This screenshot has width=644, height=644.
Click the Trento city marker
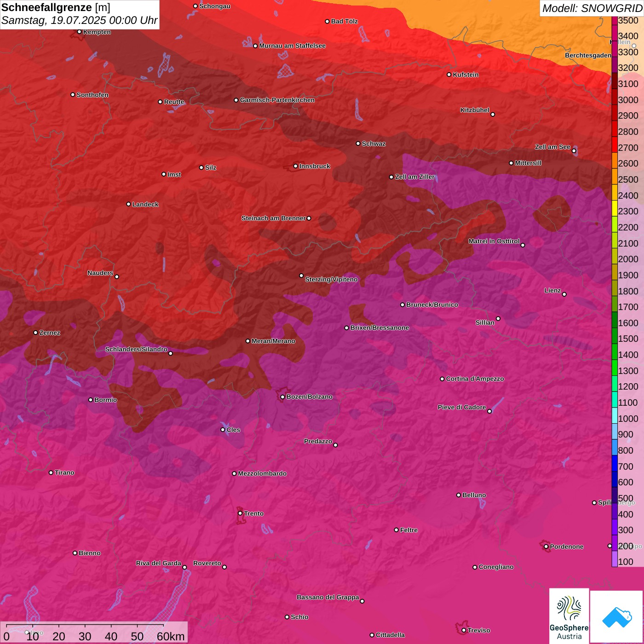[240, 513]
